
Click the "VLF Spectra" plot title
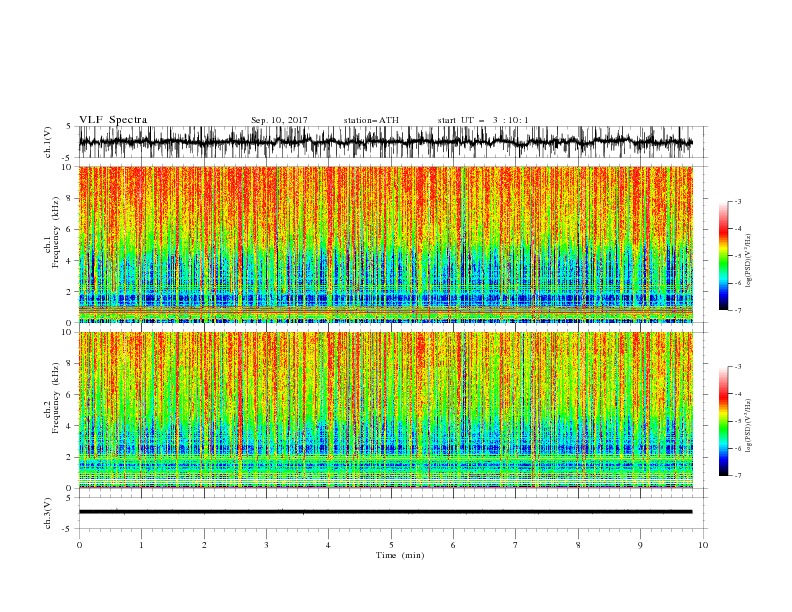113,120
